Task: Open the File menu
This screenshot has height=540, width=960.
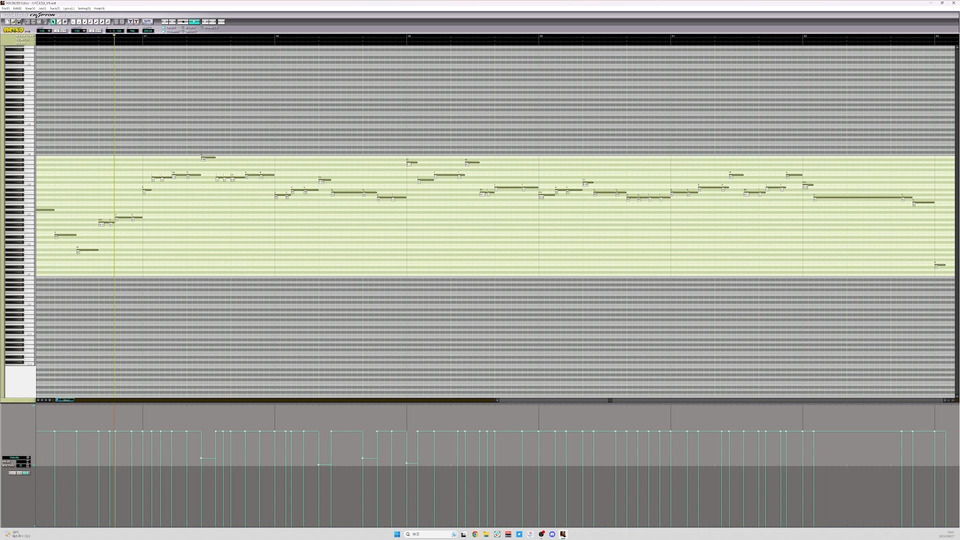Action: pyautogui.click(x=6, y=9)
